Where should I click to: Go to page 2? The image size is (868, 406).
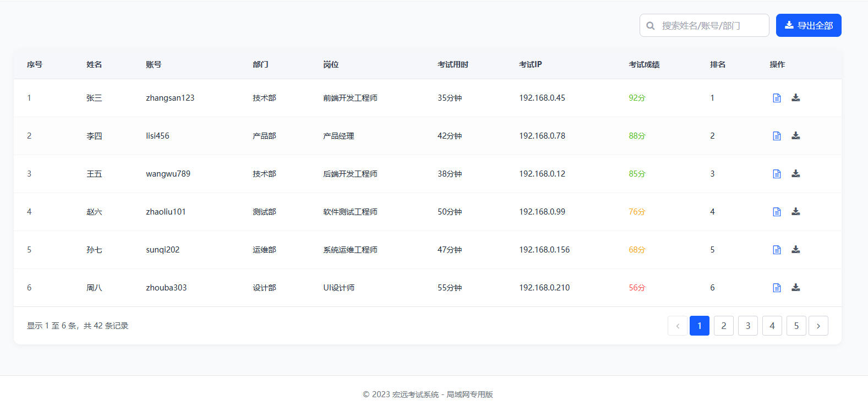pyautogui.click(x=723, y=326)
